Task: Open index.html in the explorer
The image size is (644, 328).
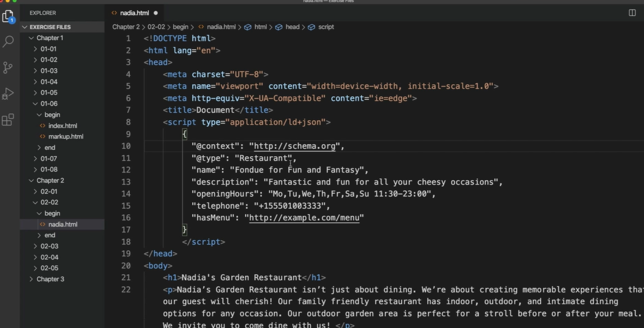Action: coord(62,126)
